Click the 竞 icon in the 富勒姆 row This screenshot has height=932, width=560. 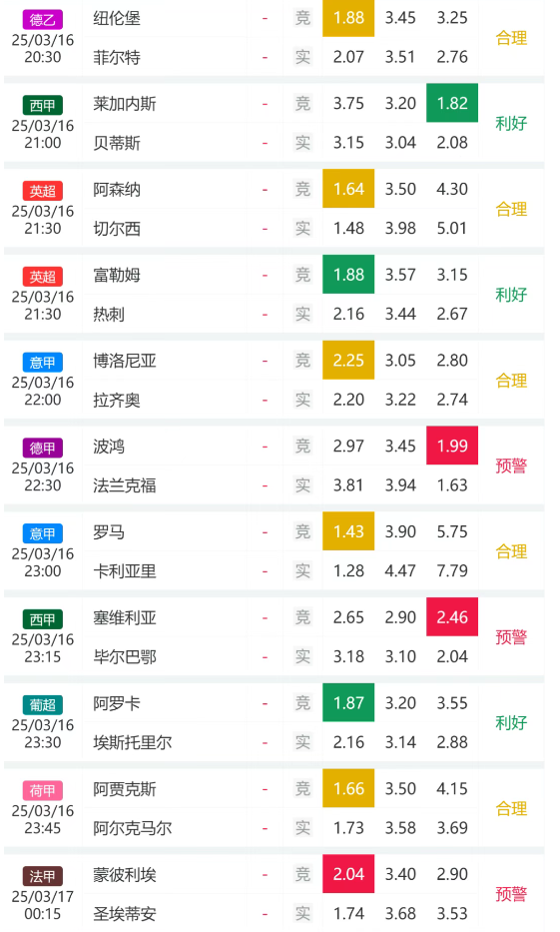tap(302, 275)
